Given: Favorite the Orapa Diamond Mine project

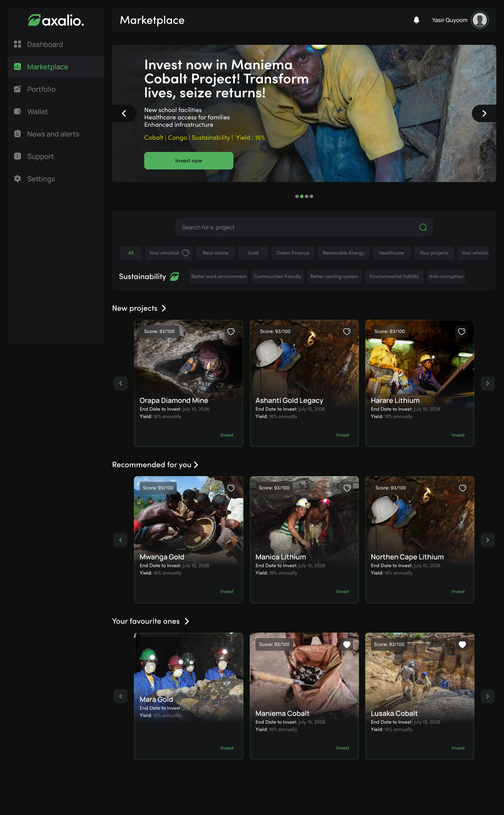Looking at the screenshot, I should 231,332.
